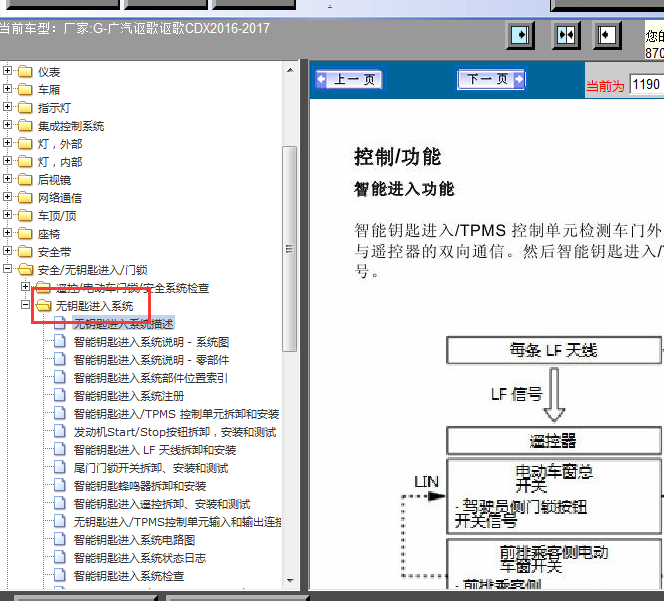
Task: Select the 座椅 folder icon
Action: tap(25, 233)
